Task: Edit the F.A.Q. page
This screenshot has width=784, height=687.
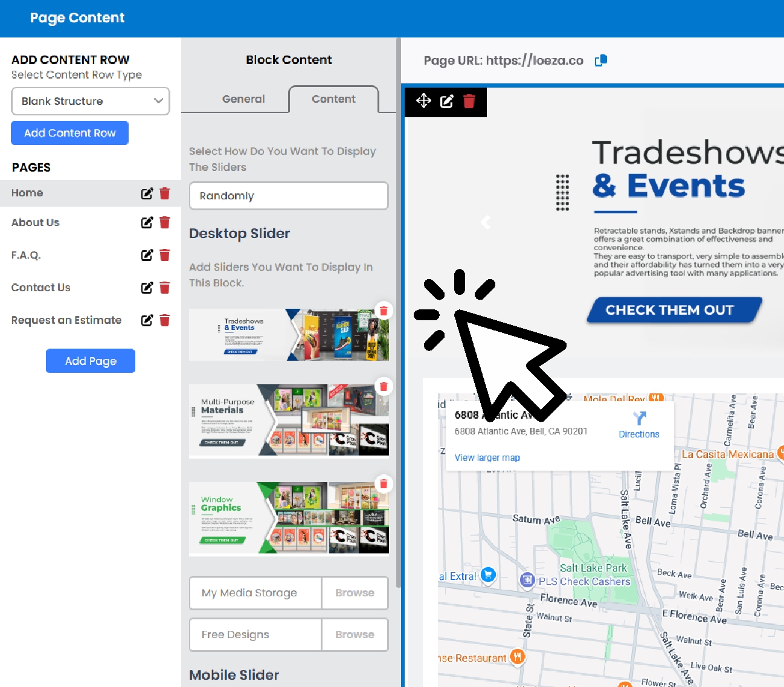Action: tap(147, 255)
